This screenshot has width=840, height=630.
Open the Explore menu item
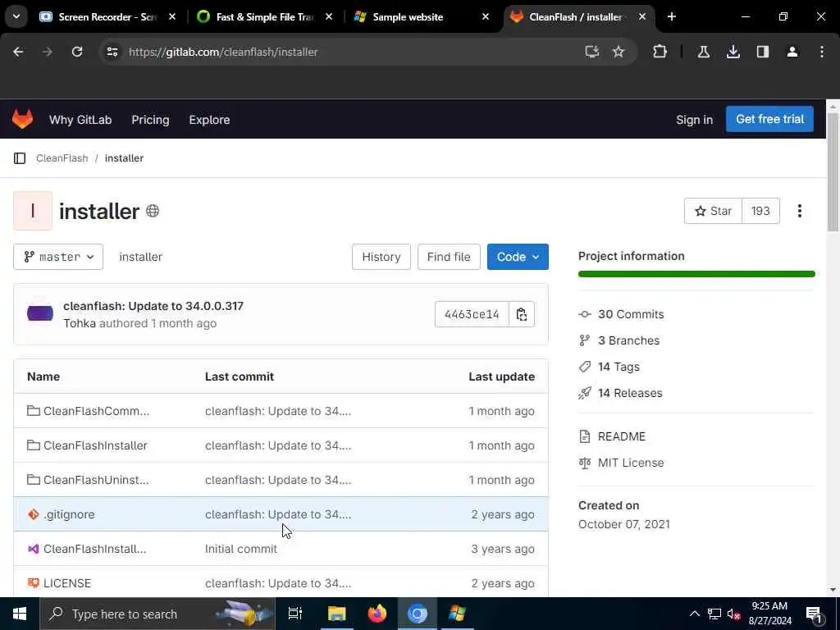[209, 120]
